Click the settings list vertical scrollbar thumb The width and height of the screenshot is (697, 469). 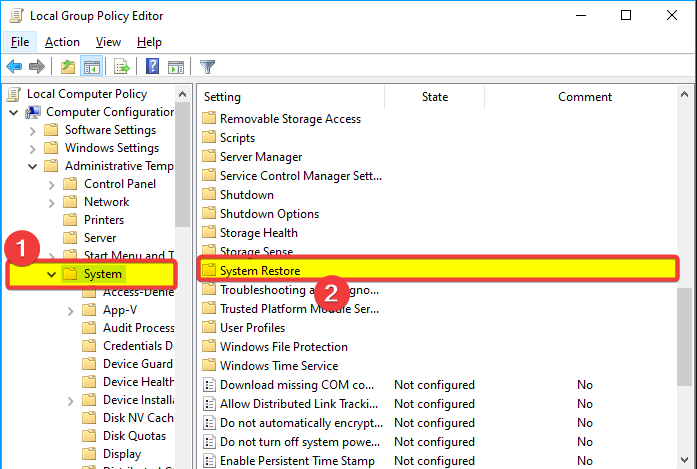[x=684, y=337]
